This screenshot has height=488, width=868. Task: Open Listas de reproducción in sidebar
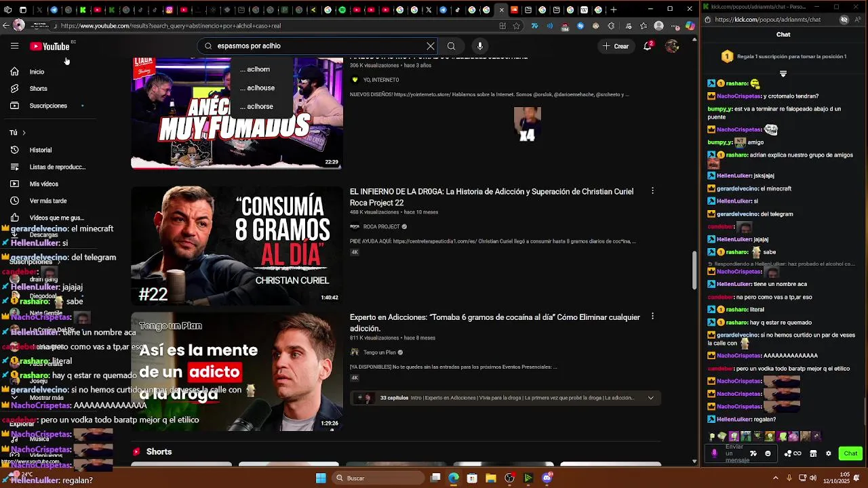[58, 167]
